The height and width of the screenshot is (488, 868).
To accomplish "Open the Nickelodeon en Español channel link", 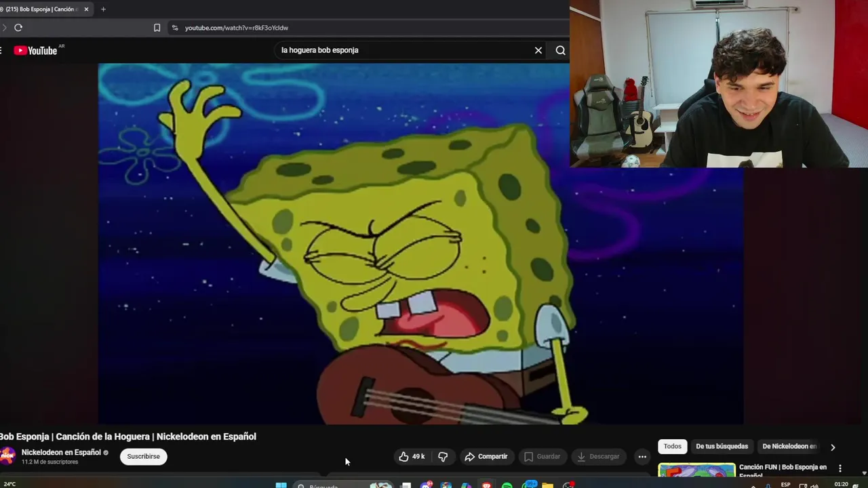I will tap(61, 452).
